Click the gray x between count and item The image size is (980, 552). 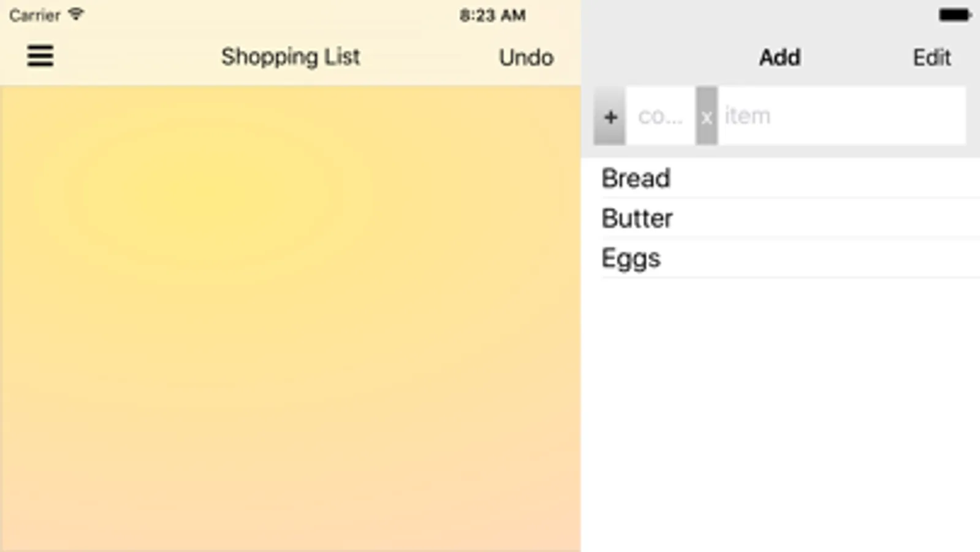tap(706, 117)
